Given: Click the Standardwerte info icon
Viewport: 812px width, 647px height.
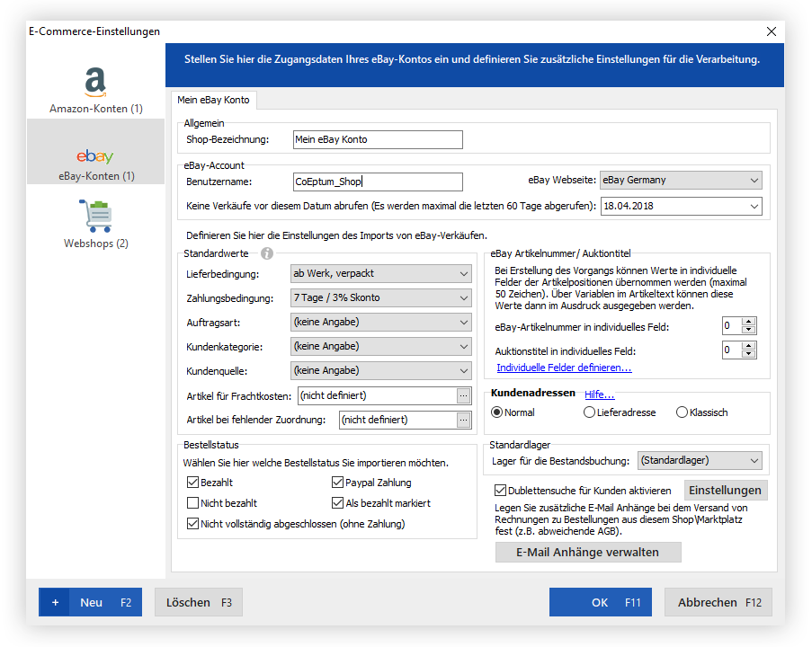Looking at the screenshot, I should [x=267, y=253].
